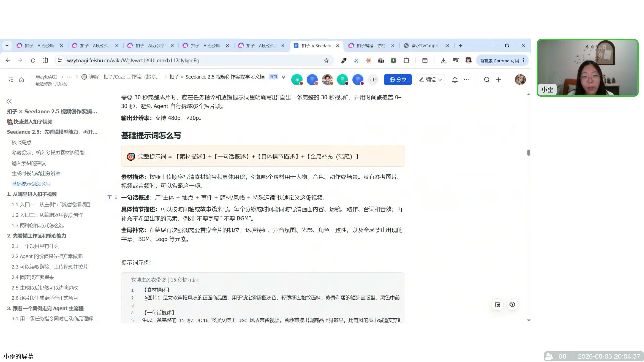This screenshot has height=362, width=644.
Task: Expand the +14 collaborators list
Action: (373, 80)
